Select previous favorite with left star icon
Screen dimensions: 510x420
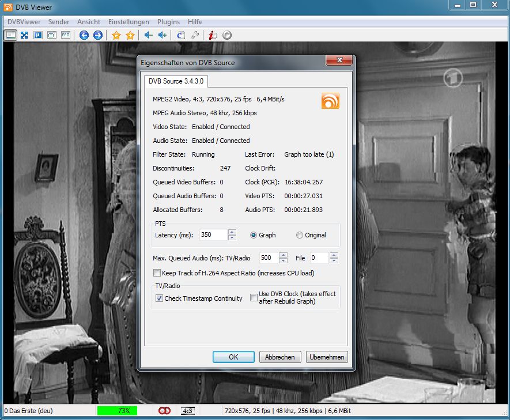point(116,35)
